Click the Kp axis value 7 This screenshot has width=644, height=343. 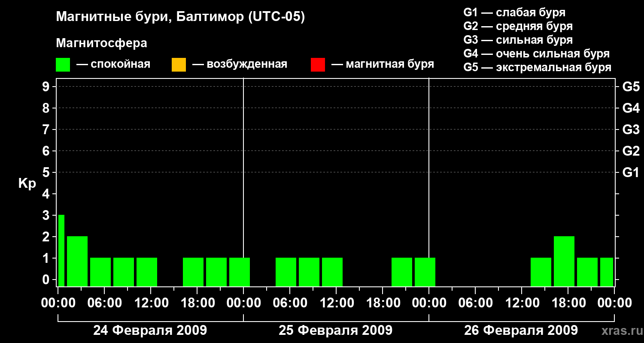47,129
